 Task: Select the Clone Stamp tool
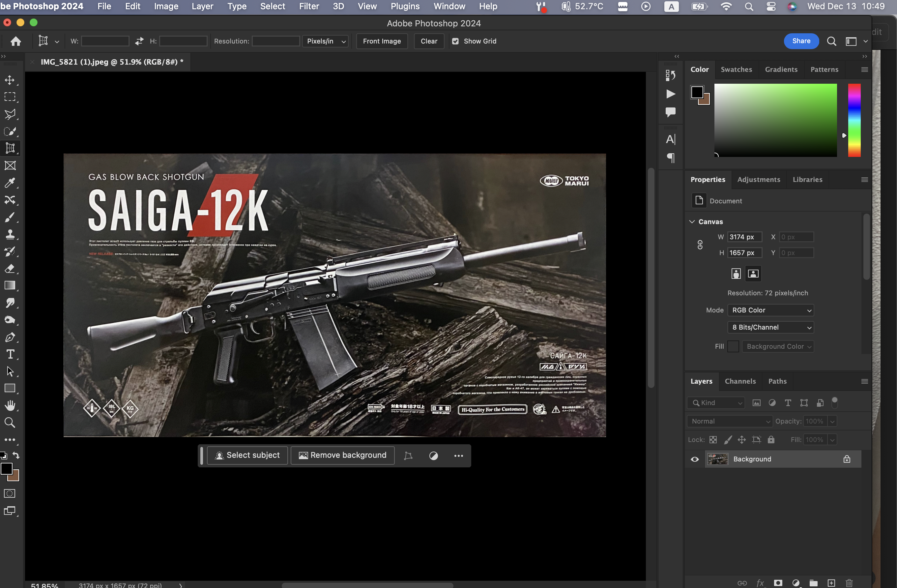point(10,234)
